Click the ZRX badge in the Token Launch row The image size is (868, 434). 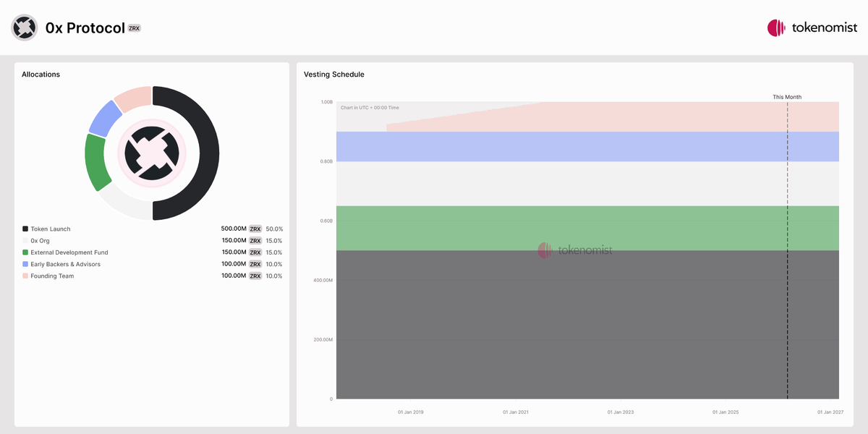tap(255, 229)
